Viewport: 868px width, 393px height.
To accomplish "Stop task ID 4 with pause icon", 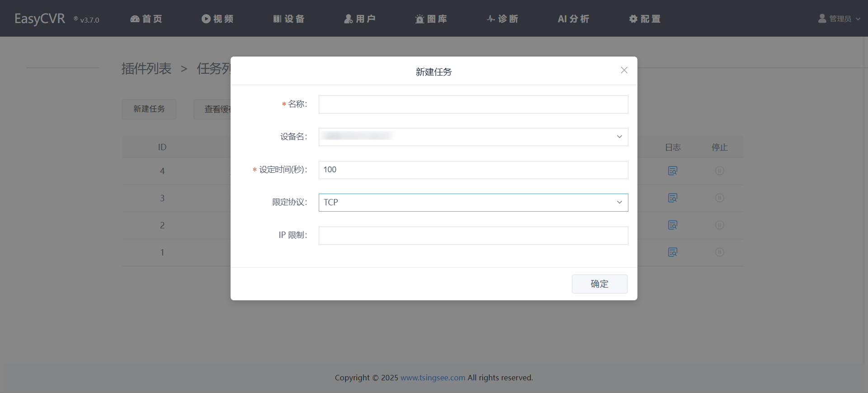I will [720, 171].
